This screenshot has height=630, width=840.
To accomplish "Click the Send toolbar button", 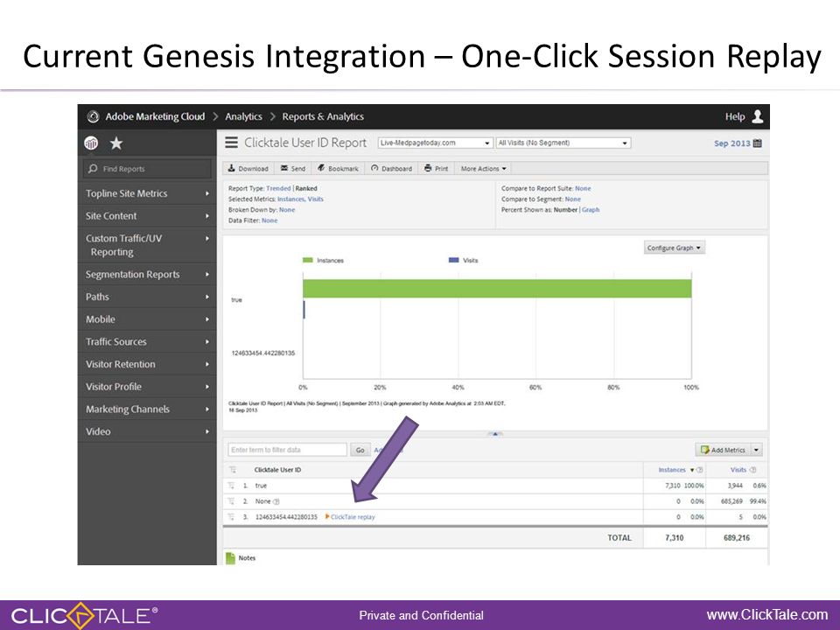I will (x=293, y=168).
